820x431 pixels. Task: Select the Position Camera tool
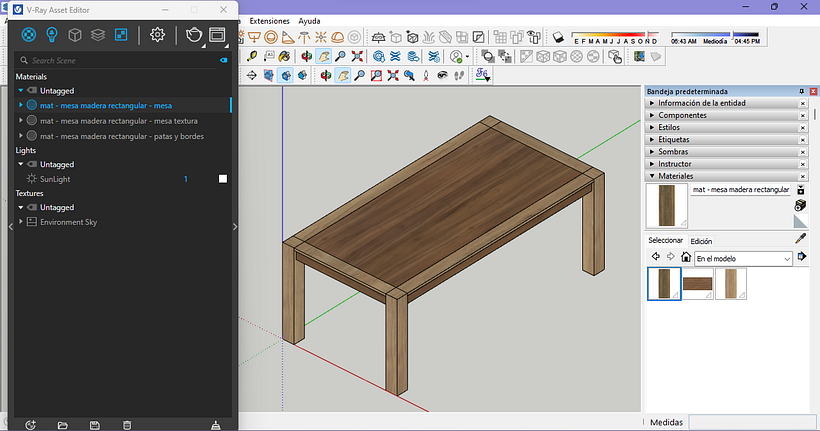[x=426, y=75]
